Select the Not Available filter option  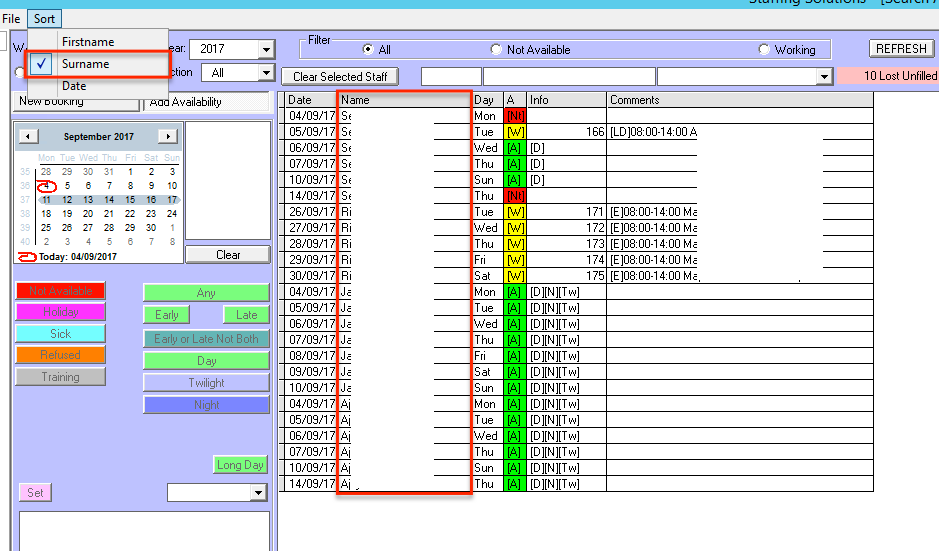[x=496, y=50]
